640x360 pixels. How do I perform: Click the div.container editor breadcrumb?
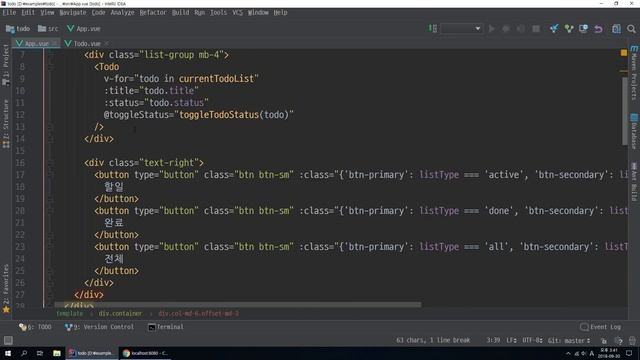coord(120,313)
